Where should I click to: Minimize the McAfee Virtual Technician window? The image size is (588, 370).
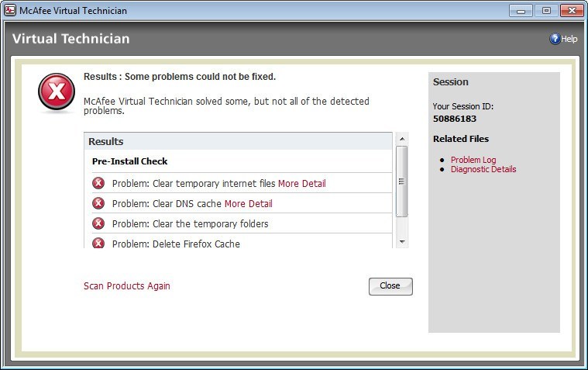(x=521, y=11)
